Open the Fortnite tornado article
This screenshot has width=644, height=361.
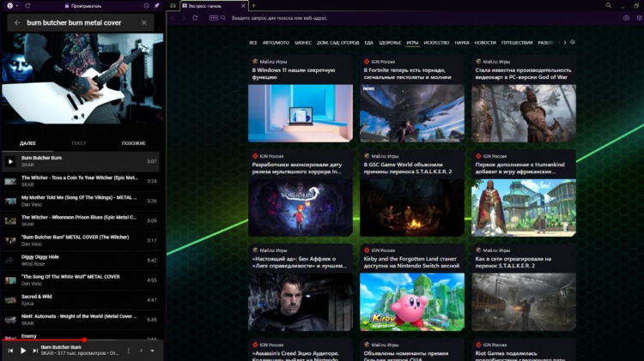tap(412, 99)
